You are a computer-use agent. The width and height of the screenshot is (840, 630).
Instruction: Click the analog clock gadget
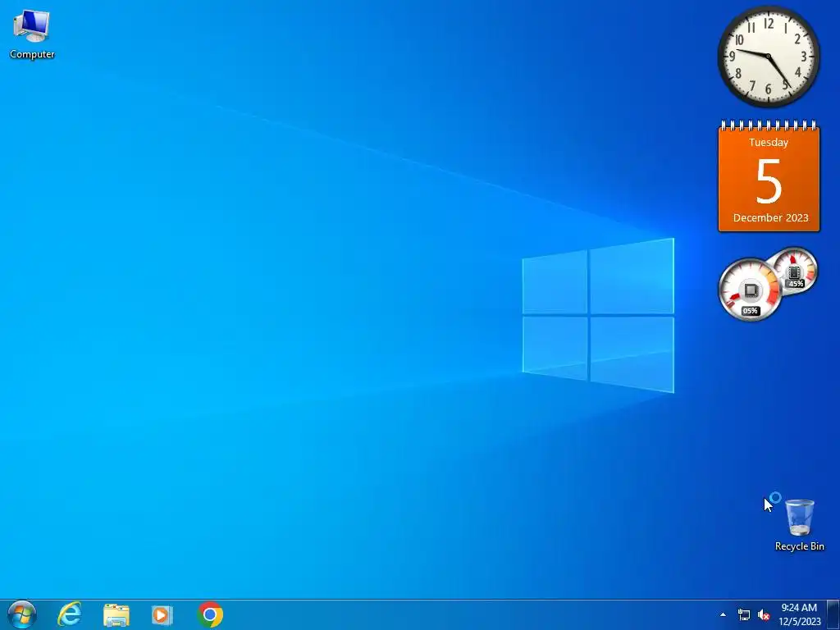(x=768, y=57)
